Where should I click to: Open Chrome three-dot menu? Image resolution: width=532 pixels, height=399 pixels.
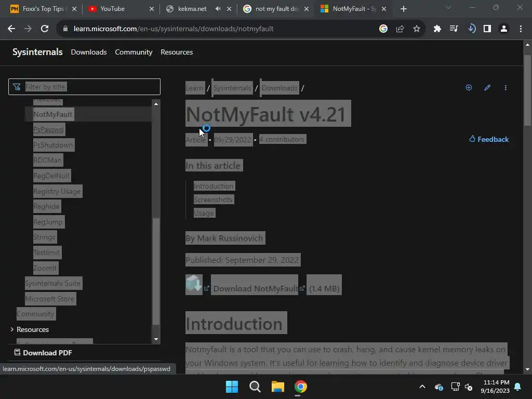pos(521,29)
